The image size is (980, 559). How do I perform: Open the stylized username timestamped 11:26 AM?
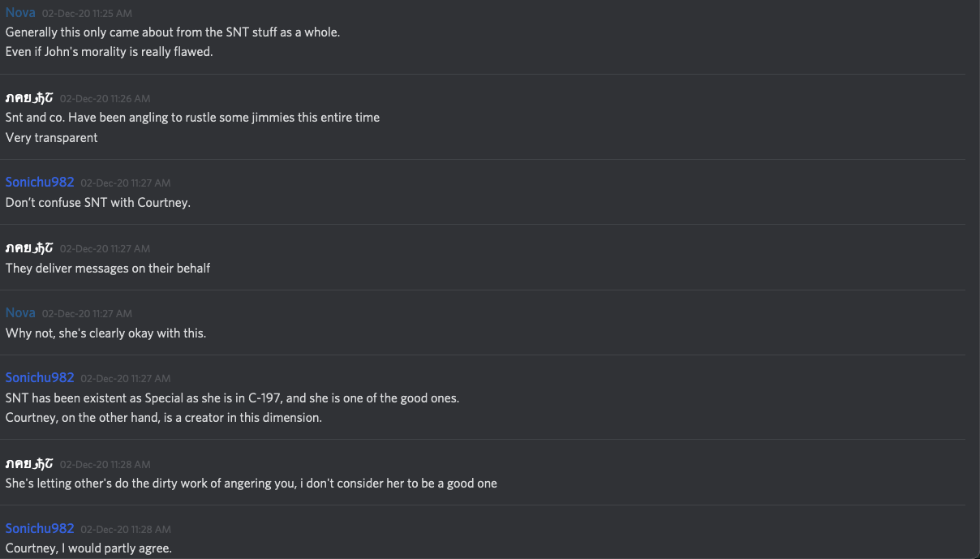[29, 98]
